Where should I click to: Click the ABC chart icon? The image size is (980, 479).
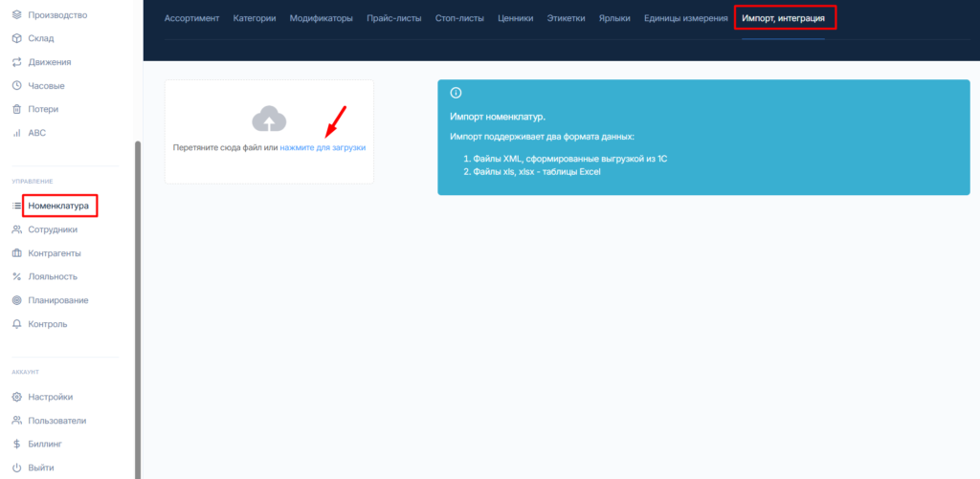pos(16,133)
